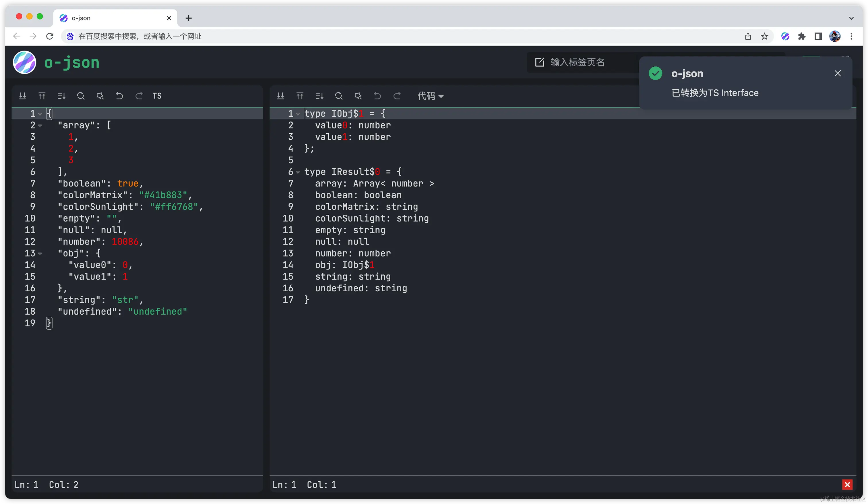This screenshot has width=868, height=504.
Task: Collapse all in left editor toolbar
Action: (42, 96)
